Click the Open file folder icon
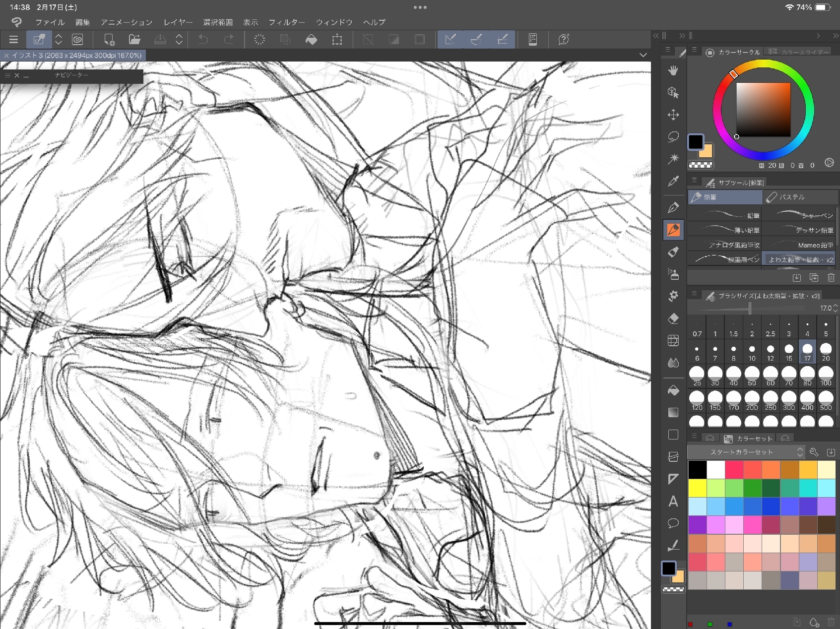Image resolution: width=840 pixels, height=629 pixels. [x=134, y=40]
